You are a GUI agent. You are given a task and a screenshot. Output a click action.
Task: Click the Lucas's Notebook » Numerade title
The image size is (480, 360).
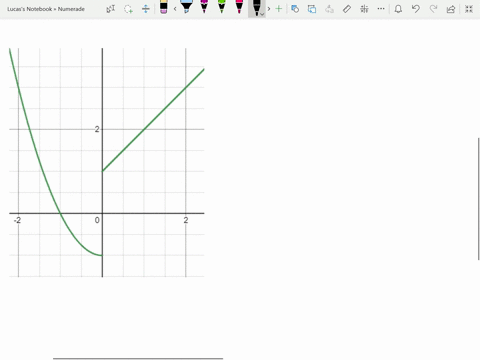[x=46, y=9]
